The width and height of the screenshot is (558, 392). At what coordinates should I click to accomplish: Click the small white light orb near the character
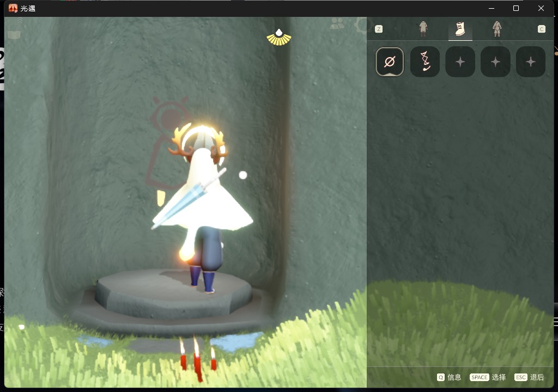coord(243,175)
